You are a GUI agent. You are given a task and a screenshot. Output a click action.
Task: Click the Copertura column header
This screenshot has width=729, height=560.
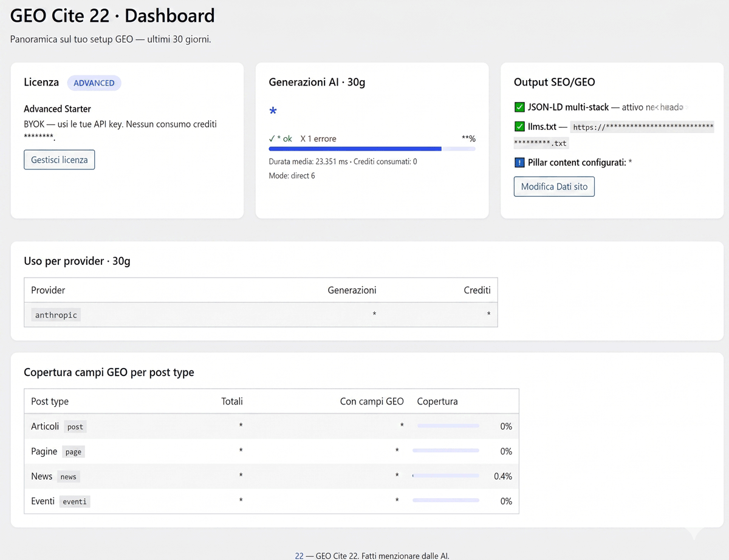[x=437, y=401]
